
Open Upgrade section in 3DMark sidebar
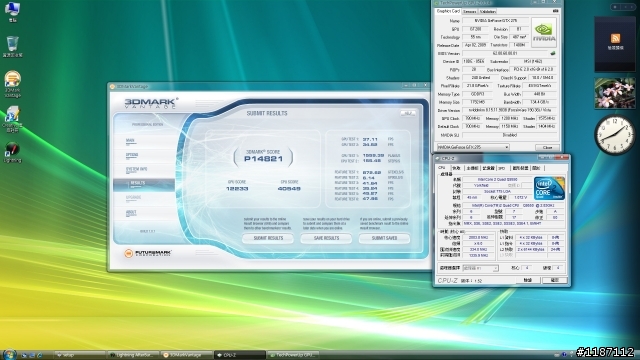pyautogui.click(x=144, y=198)
